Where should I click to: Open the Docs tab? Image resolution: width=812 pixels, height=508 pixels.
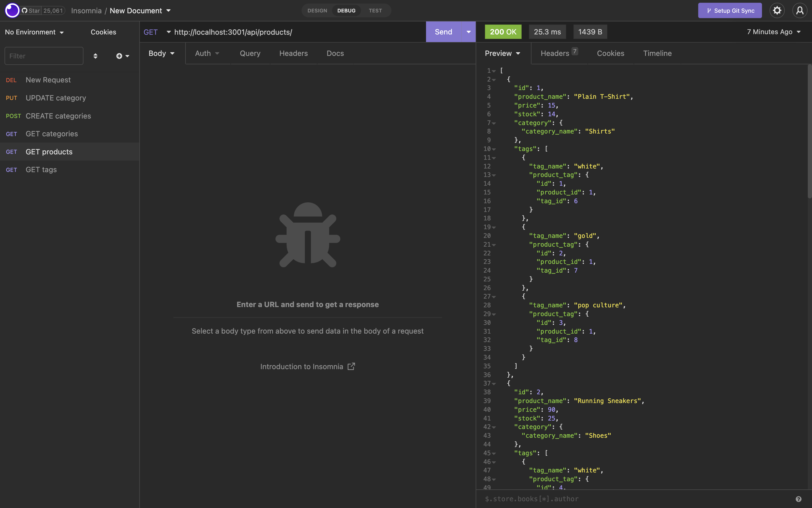pyautogui.click(x=335, y=53)
